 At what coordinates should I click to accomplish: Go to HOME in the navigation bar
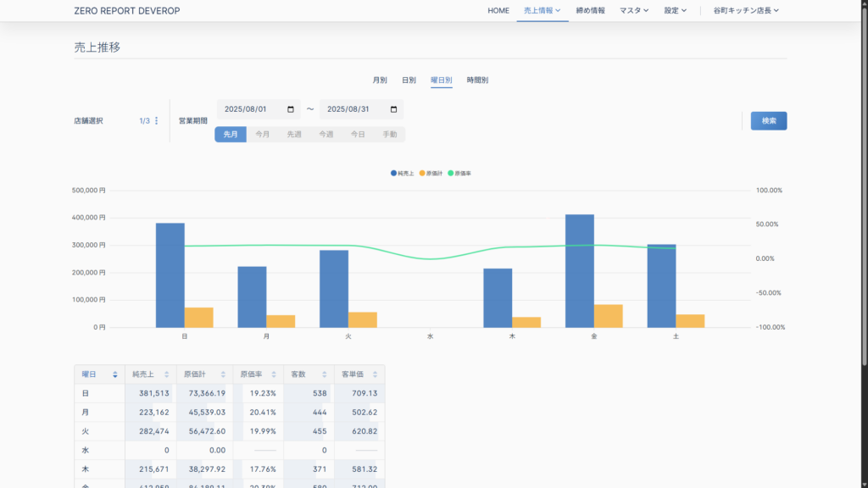[498, 11]
